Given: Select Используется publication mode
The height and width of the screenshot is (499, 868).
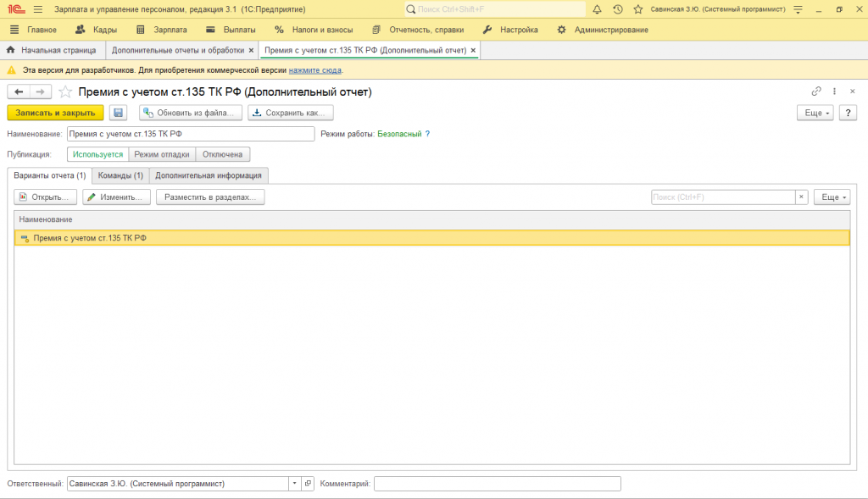Looking at the screenshot, I should (x=98, y=154).
